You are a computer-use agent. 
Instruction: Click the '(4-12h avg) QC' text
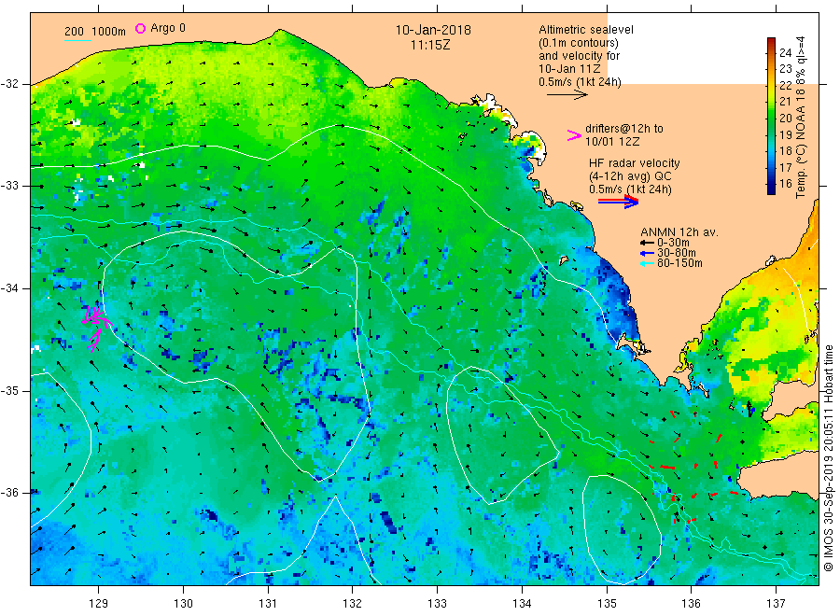point(630,176)
